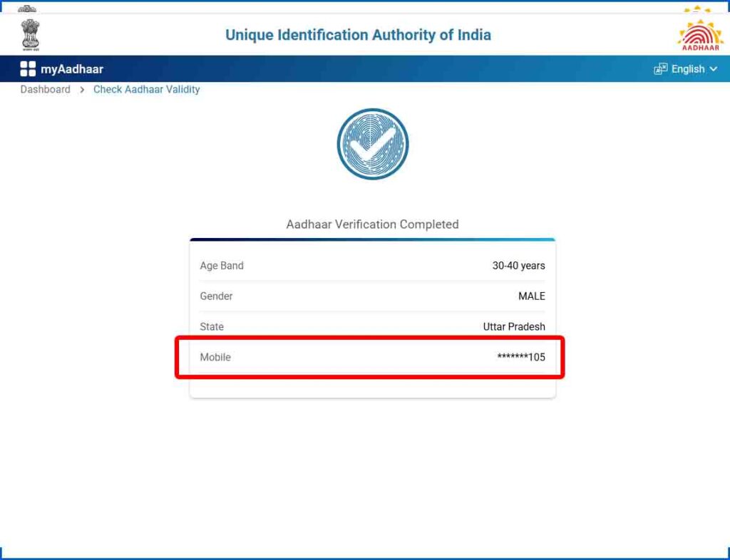Viewport: 730px width, 560px height.
Task: Click the Aadhaar sunburst logo
Action: (699, 32)
